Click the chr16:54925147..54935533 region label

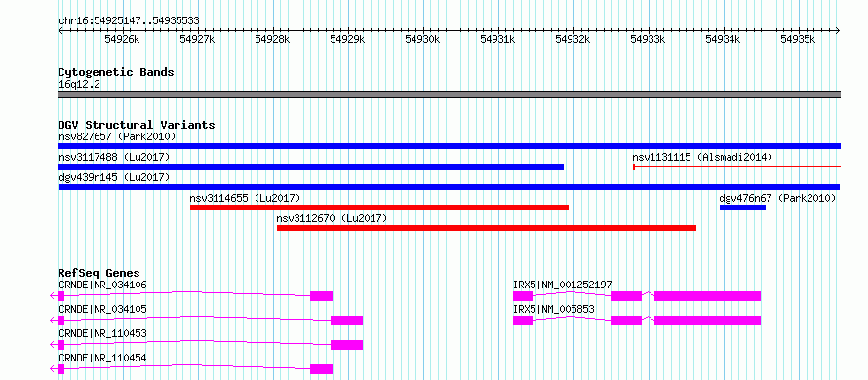tap(129, 20)
